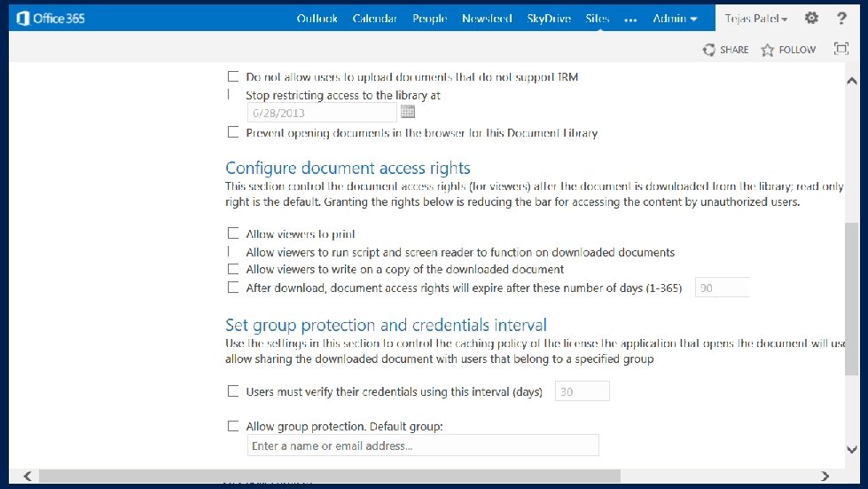Open the settings gear menu
Viewport: 868px width, 489px height.
tap(811, 18)
